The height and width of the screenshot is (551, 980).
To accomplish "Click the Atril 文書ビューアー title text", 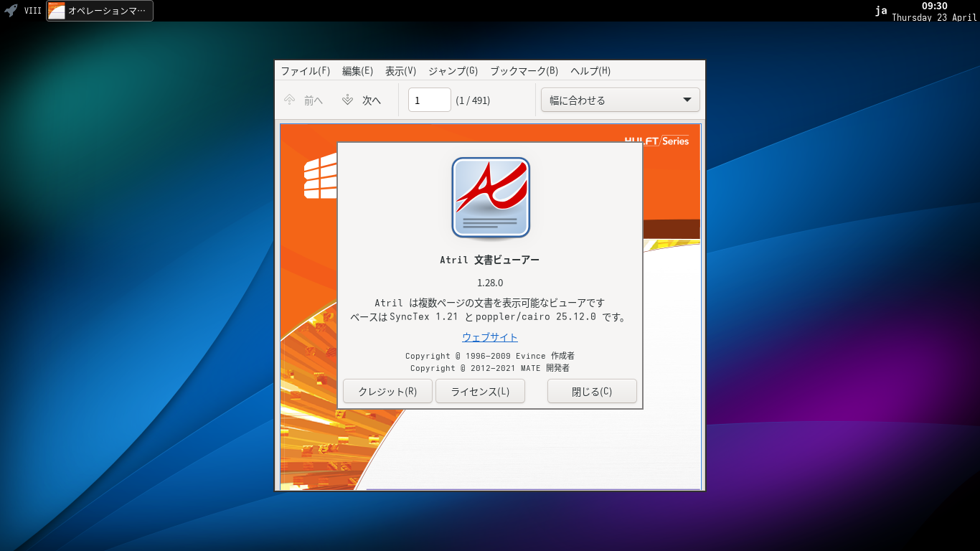I will [x=490, y=260].
